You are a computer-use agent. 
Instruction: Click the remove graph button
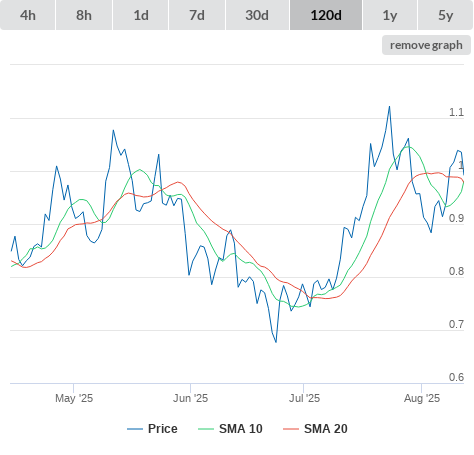(426, 45)
